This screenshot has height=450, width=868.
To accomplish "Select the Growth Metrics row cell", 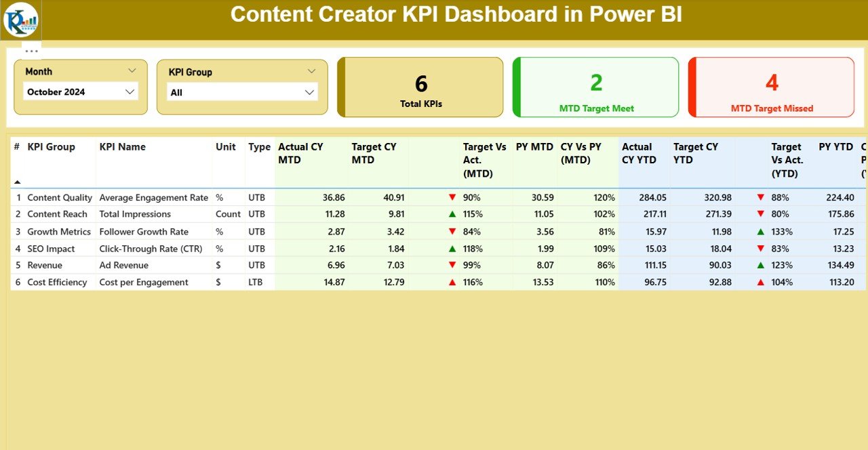I will 59,232.
